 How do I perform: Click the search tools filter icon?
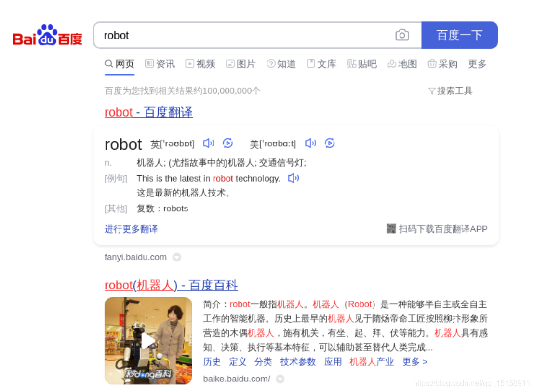pos(432,91)
